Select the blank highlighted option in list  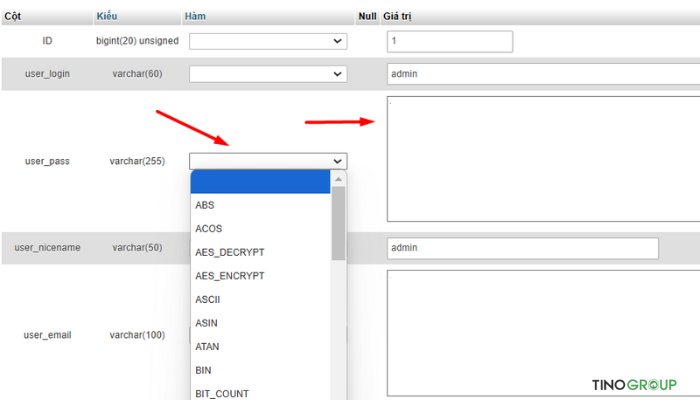tap(260, 182)
